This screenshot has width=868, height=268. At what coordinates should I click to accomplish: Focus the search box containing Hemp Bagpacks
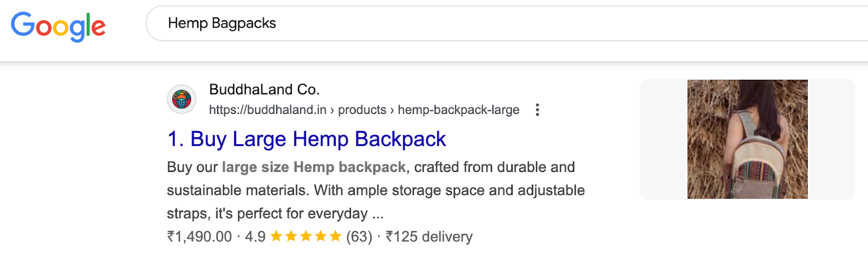488,23
